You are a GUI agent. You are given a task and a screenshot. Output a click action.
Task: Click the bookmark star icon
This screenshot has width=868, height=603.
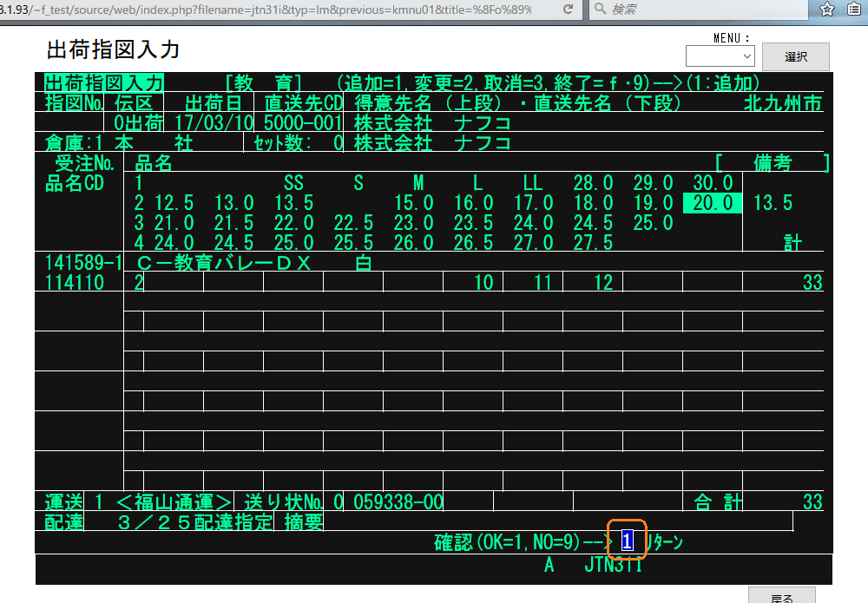pos(827,9)
